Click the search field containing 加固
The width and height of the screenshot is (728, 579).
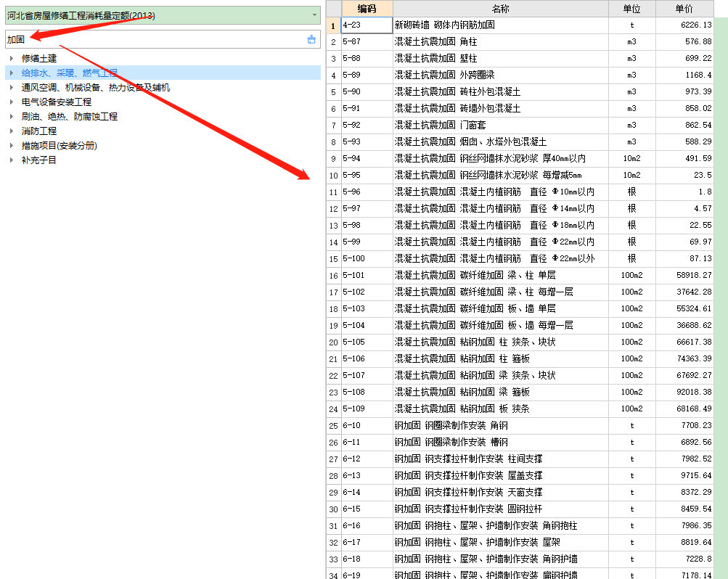(152, 39)
